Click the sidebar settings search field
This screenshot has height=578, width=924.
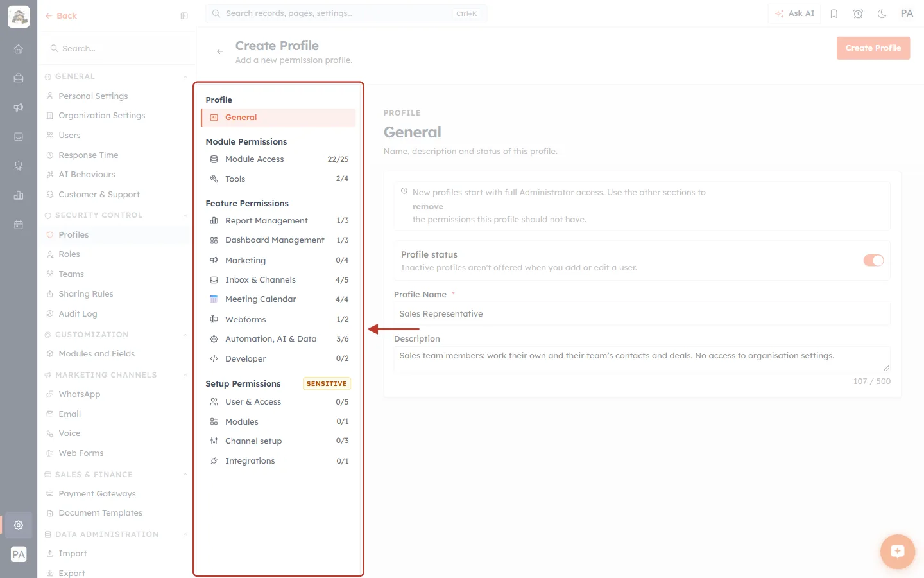pos(117,49)
